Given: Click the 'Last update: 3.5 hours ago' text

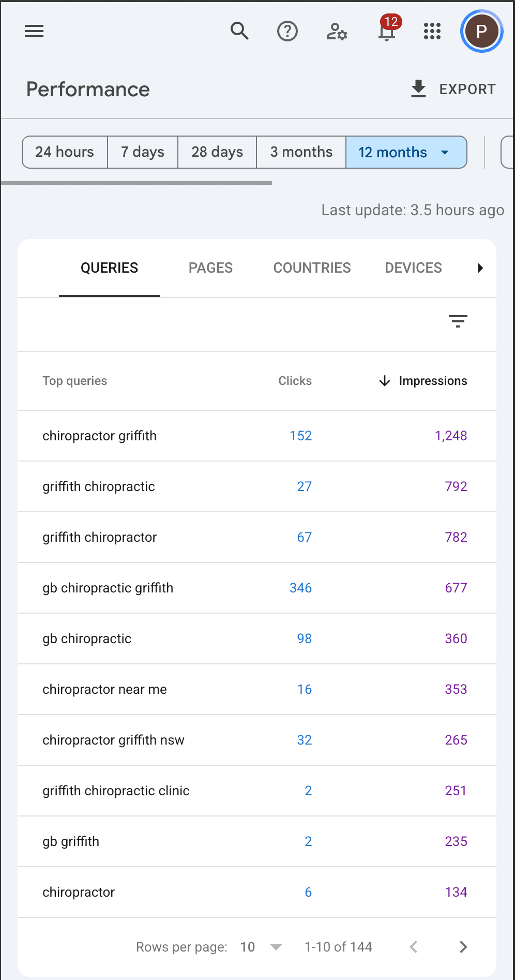Looking at the screenshot, I should pyautogui.click(x=413, y=210).
